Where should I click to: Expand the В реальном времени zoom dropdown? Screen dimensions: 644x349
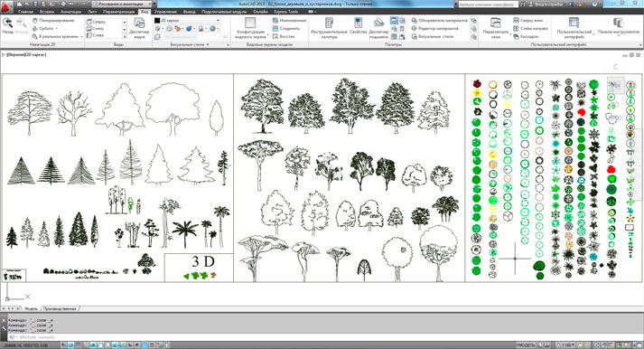tap(81, 36)
